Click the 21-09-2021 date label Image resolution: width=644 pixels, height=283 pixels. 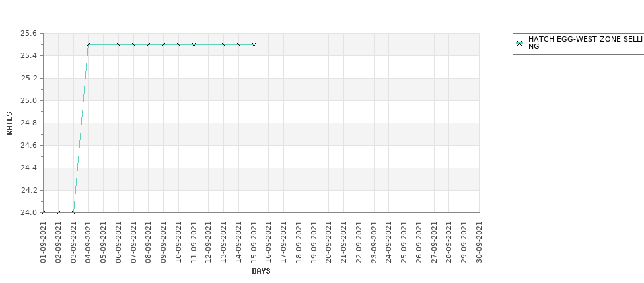(343, 242)
